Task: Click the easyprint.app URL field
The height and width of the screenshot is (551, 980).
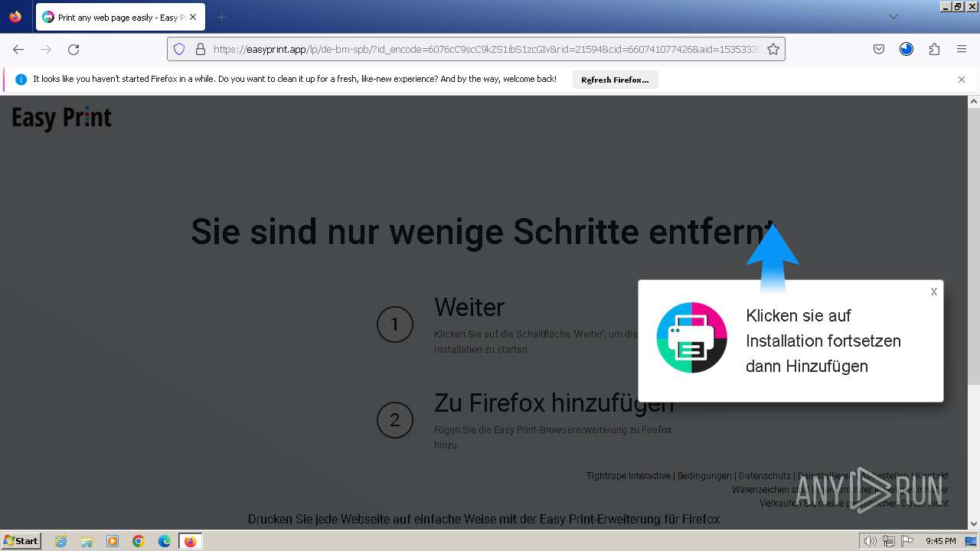Action: tap(486, 49)
